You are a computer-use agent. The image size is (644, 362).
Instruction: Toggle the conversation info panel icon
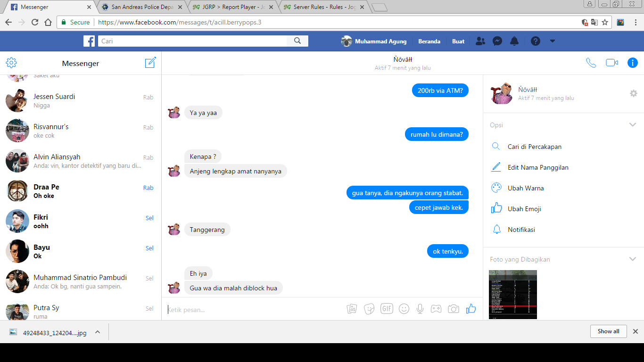click(633, 63)
